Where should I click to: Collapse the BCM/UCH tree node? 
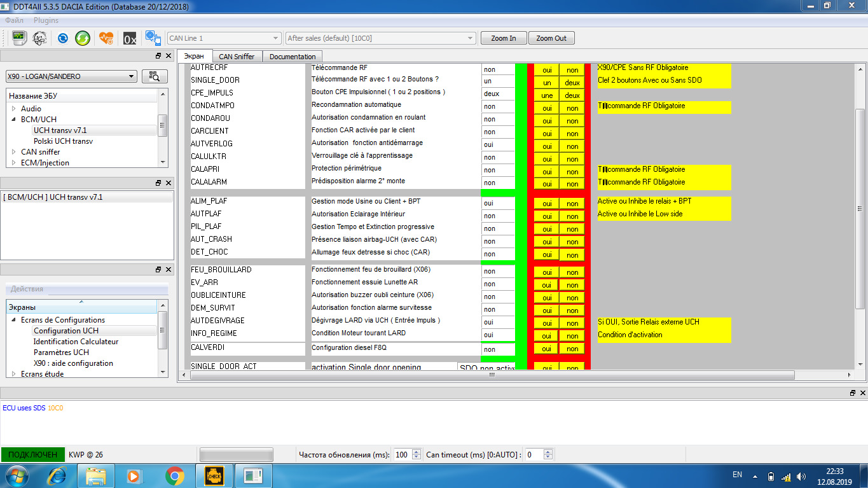click(14, 120)
